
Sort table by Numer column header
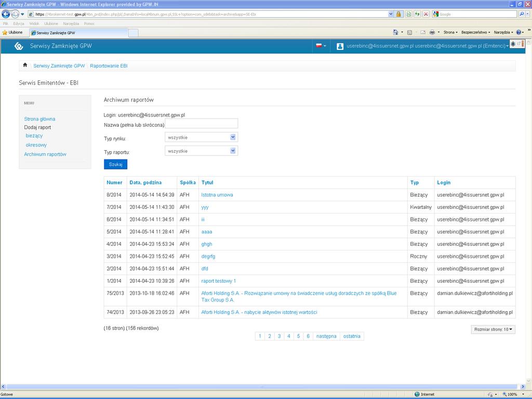(114, 182)
